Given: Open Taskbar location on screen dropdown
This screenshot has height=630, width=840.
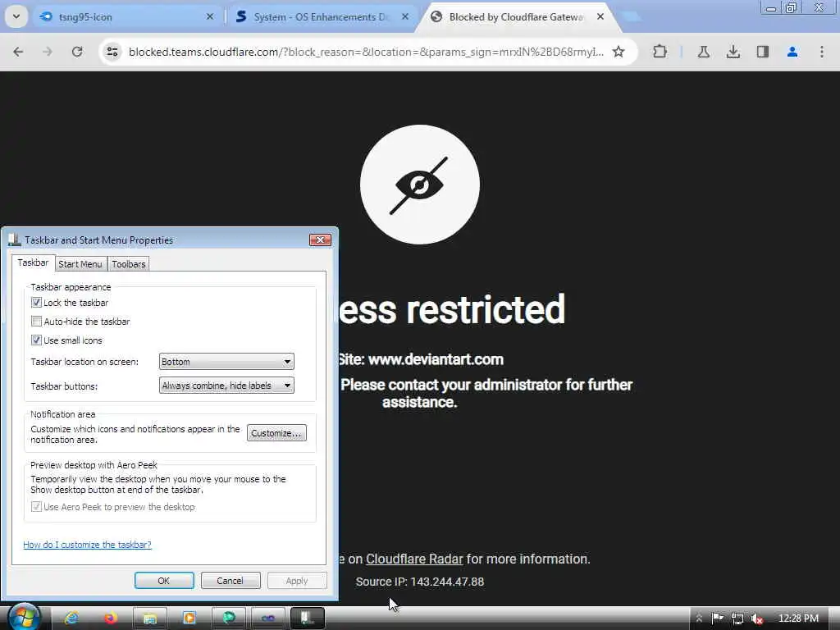Looking at the screenshot, I should pyautogui.click(x=226, y=362).
